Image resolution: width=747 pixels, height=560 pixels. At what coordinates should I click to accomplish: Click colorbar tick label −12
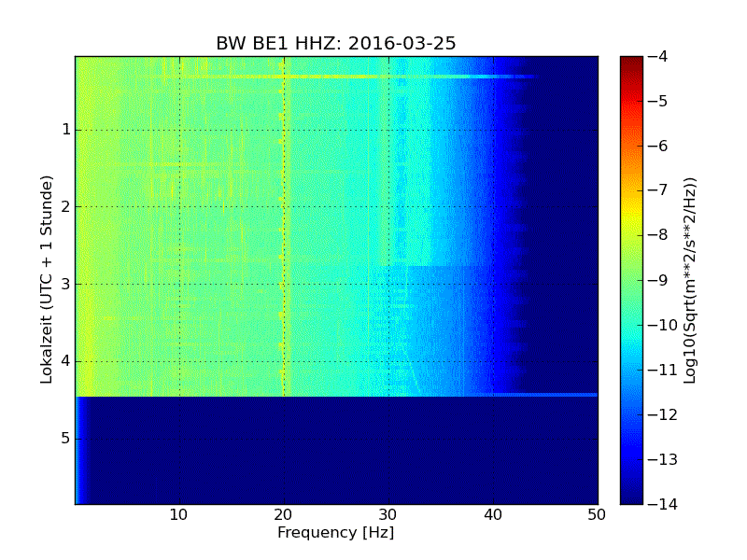click(663, 414)
